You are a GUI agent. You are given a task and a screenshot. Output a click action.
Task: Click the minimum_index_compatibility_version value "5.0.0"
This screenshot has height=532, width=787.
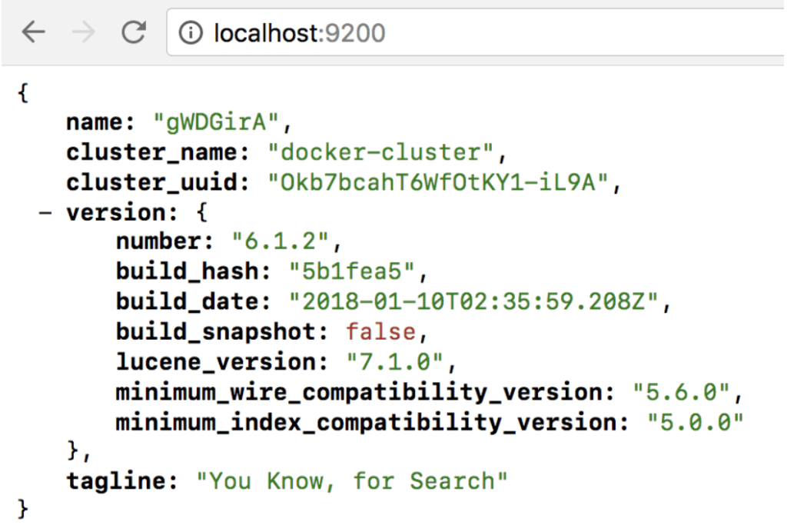click(695, 422)
